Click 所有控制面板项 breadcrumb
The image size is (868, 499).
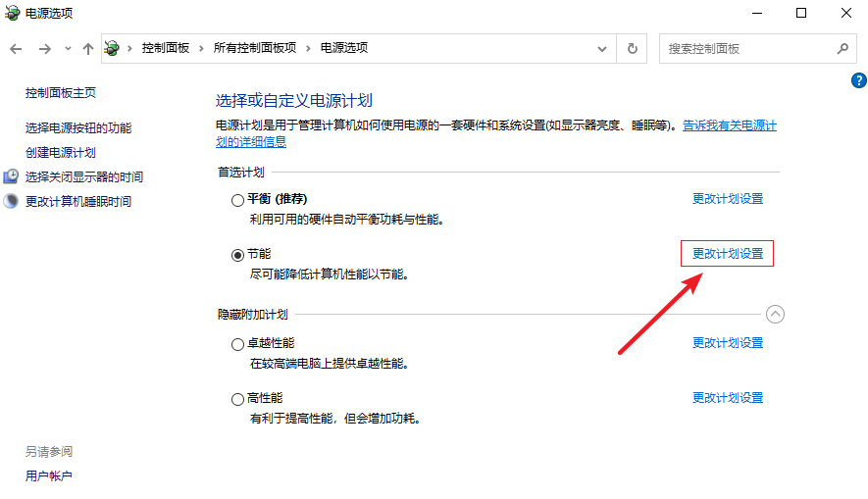tap(255, 48)
